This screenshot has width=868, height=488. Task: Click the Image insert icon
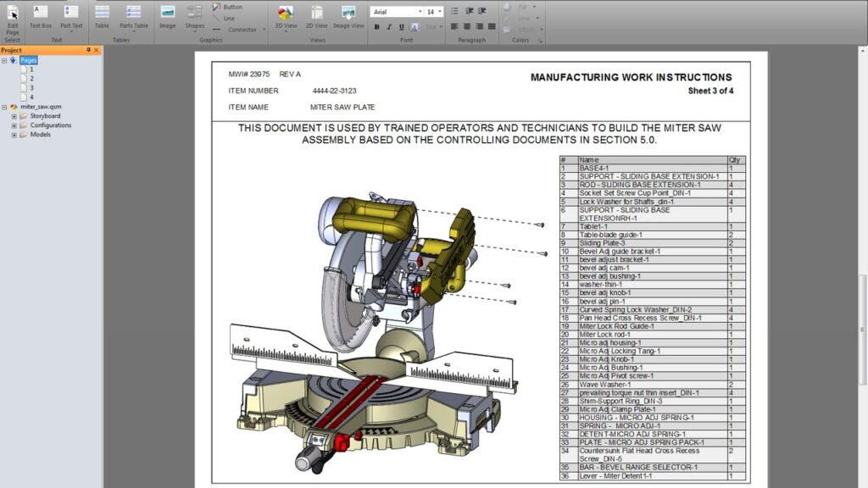[x=168, y=16]
